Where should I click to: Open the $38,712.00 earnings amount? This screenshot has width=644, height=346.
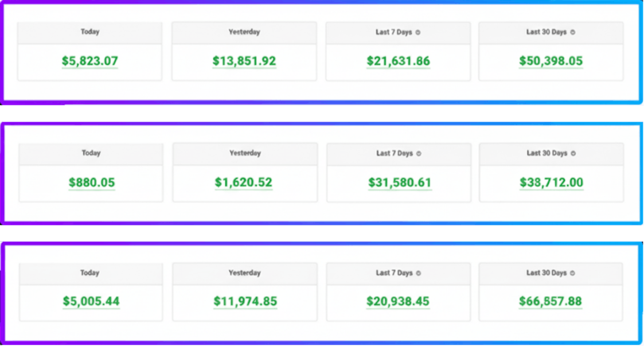(552, 182)
